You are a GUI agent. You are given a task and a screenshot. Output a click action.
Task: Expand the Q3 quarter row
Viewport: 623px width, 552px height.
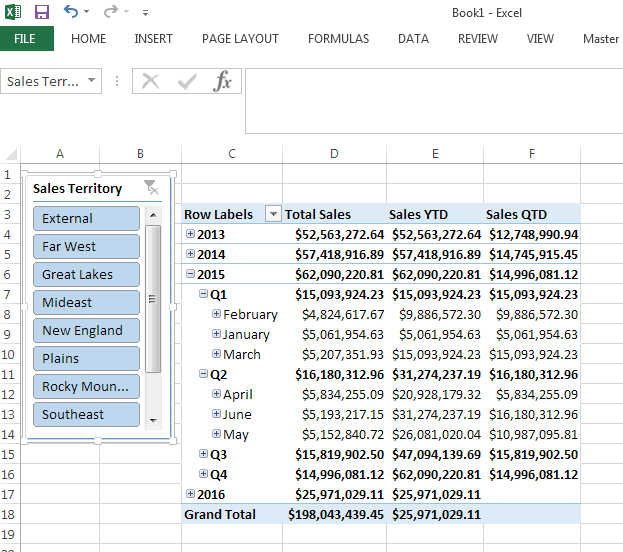204,454
